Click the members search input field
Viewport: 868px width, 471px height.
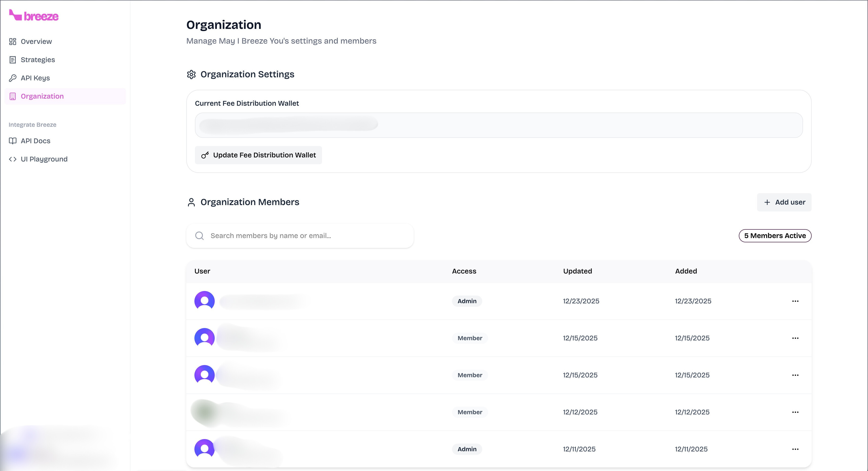tap(300, 236)
